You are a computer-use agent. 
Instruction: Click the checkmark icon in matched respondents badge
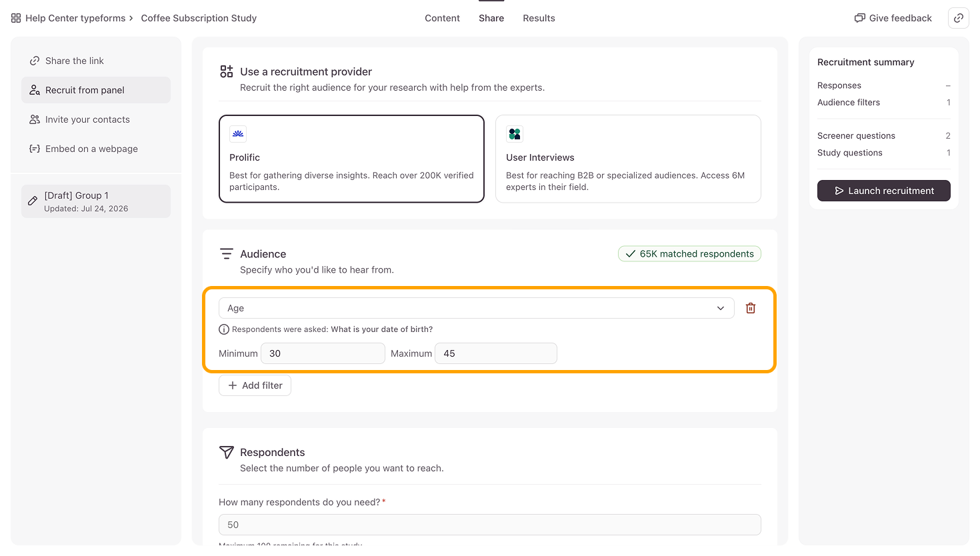[x=631, y=254]
